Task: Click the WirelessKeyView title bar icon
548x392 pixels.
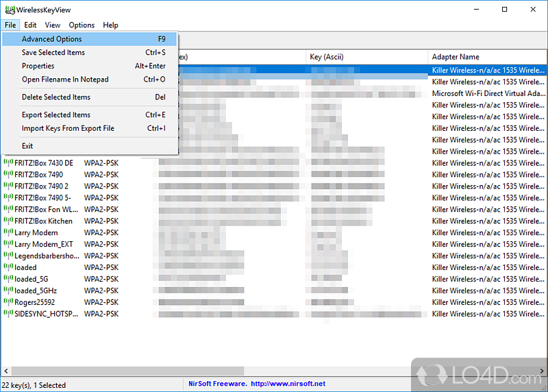Action: click(x=10, y=10)
